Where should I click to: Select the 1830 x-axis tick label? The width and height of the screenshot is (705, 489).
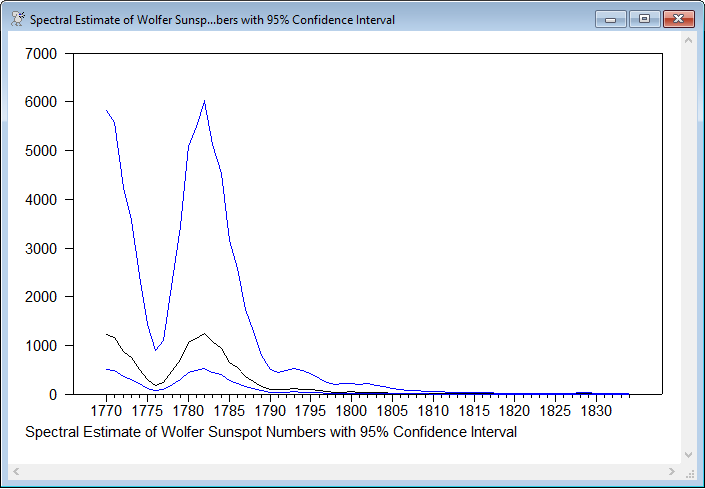click(596, 411)
